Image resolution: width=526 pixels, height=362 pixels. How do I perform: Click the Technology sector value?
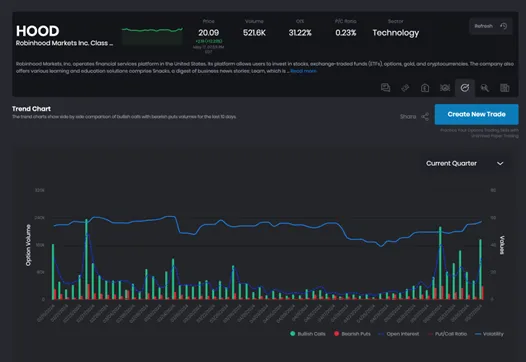click(396, 33)
